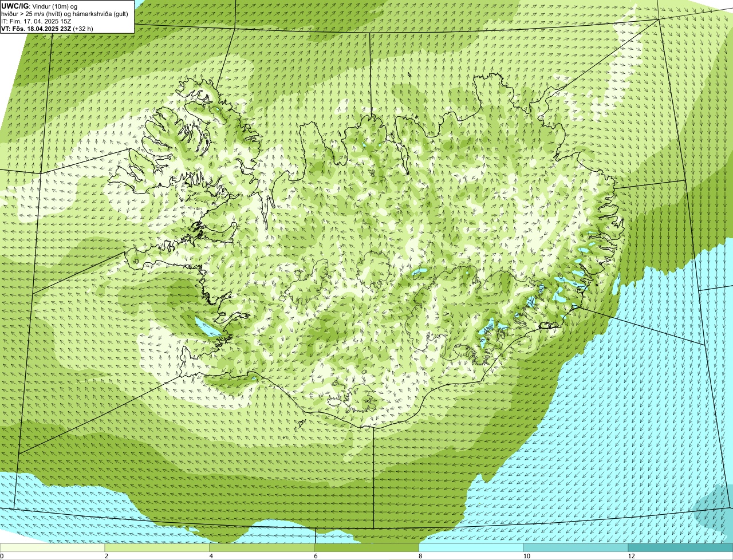733x560 pixels.
Task: Select the teal 10–12 legend swatch
Action: (x=576, y=548)
